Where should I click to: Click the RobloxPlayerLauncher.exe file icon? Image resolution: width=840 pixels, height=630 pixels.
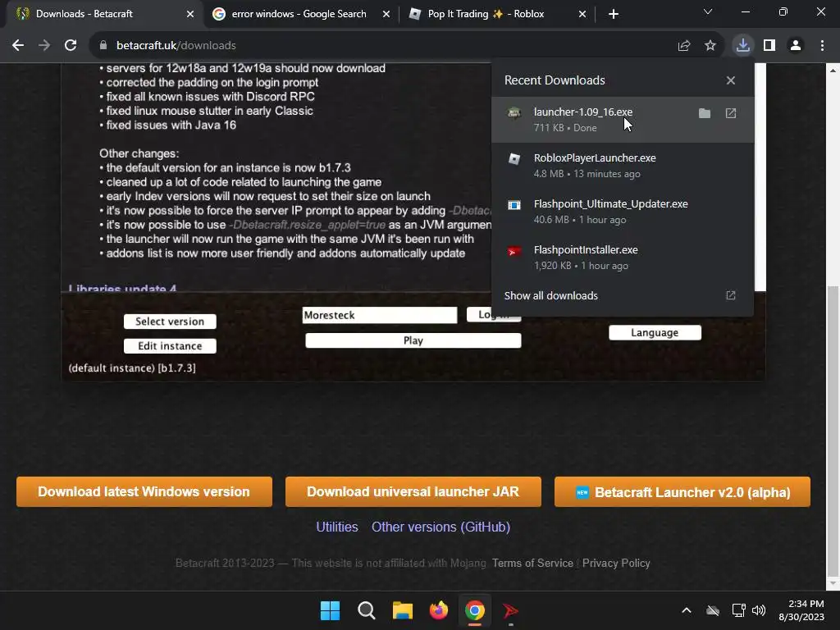(x=514, y=159)
